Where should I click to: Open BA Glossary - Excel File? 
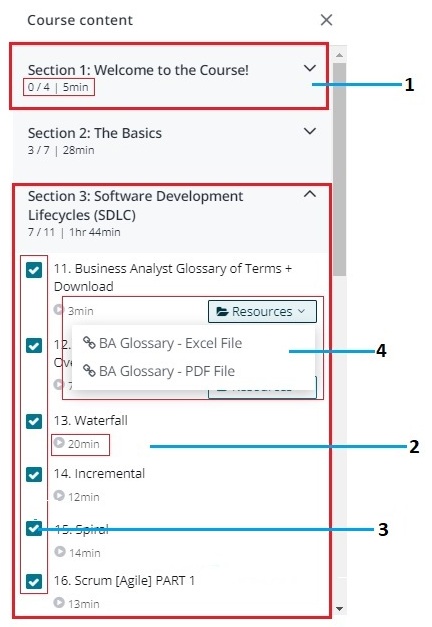pyautogui.click(x=170, y=343)
